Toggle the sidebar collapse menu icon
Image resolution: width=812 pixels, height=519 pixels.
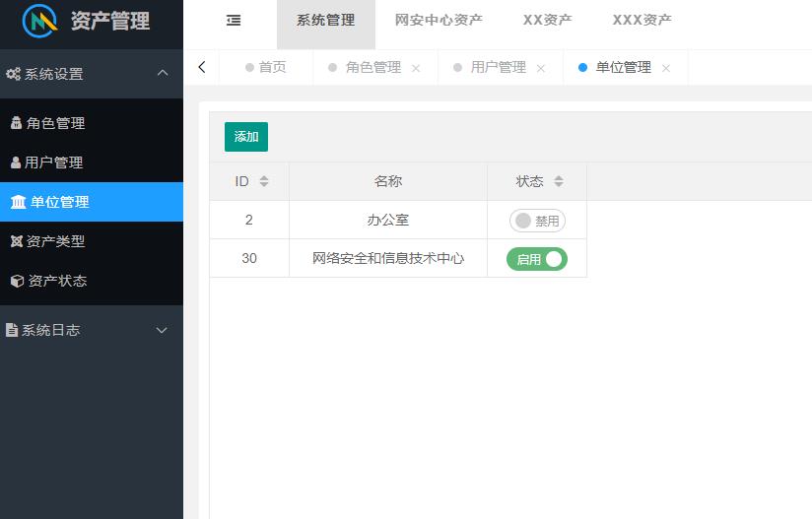234,20
